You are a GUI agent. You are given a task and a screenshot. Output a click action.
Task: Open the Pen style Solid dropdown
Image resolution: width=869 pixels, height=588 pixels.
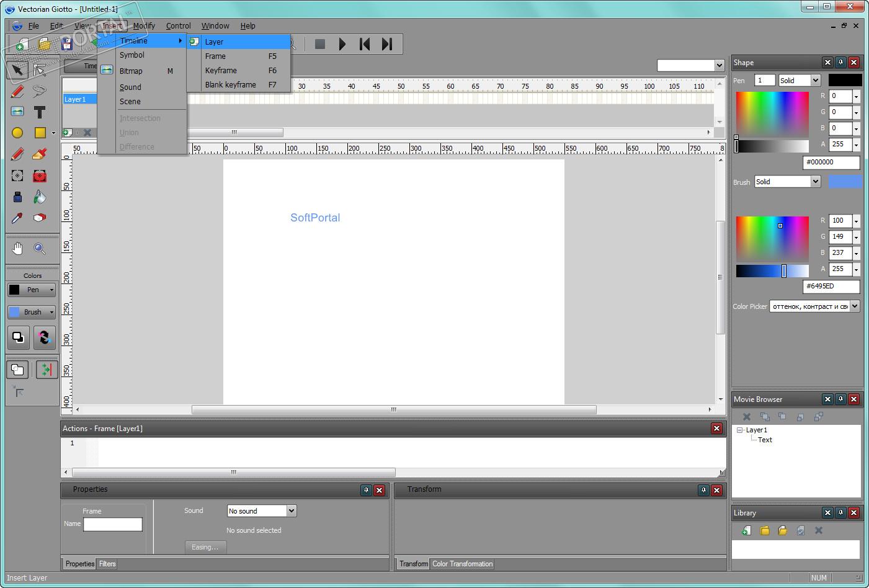(x=800, y=81)
